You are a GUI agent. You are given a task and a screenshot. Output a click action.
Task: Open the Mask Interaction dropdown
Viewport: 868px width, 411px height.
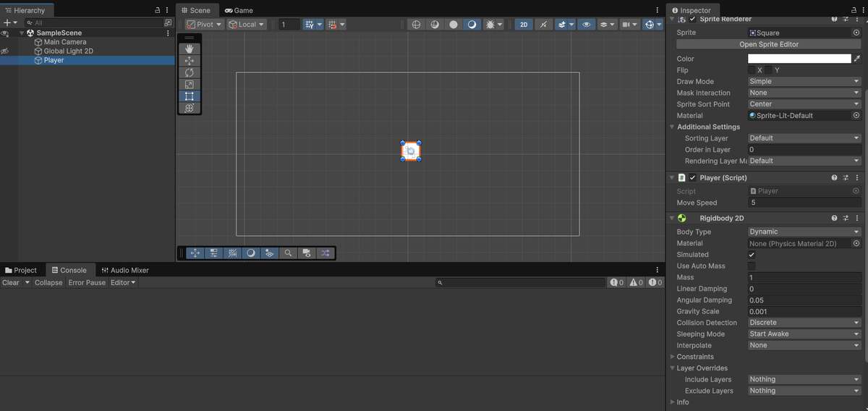(x=804, y=93)
